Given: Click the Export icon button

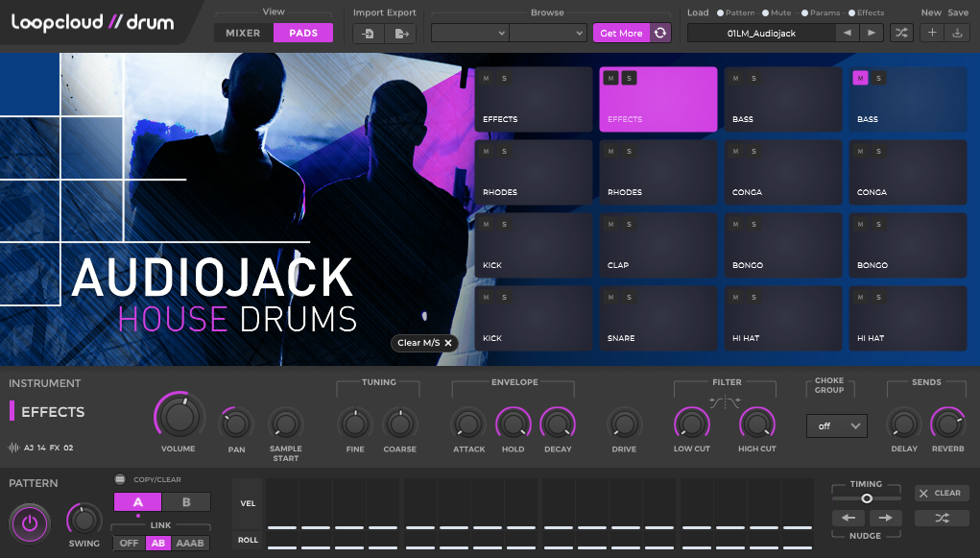Looking at the screenshot, I should 401,34.
